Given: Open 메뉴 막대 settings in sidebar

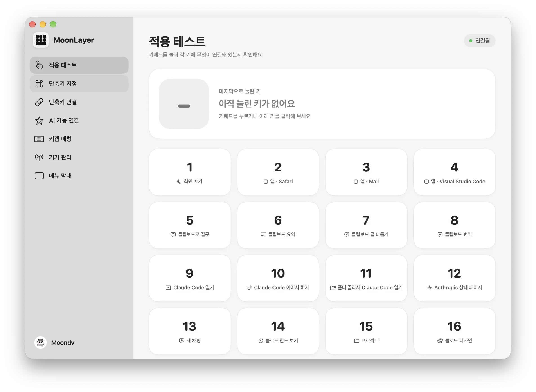Looking at the screenshot, I should click(79, 176).
